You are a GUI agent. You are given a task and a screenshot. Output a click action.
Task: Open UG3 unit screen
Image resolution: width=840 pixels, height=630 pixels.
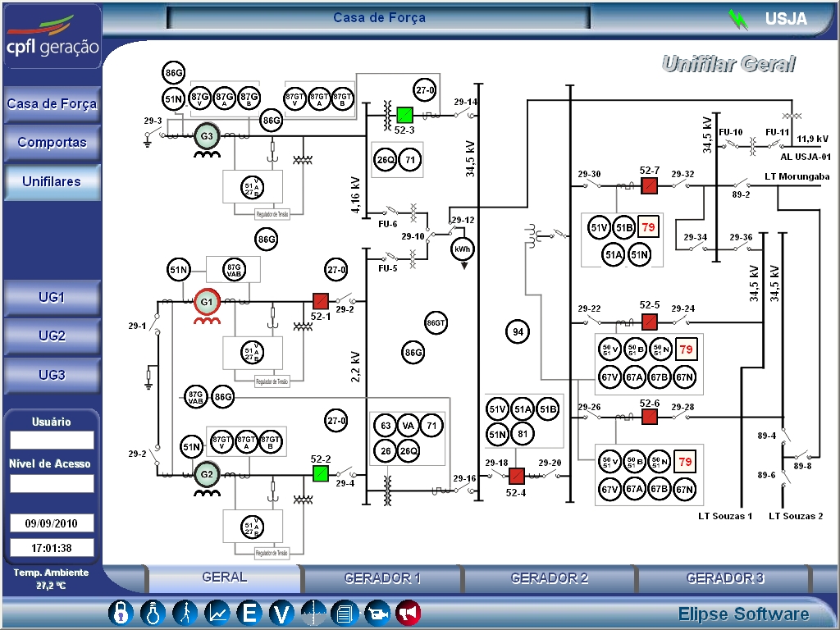pos(52,375)
